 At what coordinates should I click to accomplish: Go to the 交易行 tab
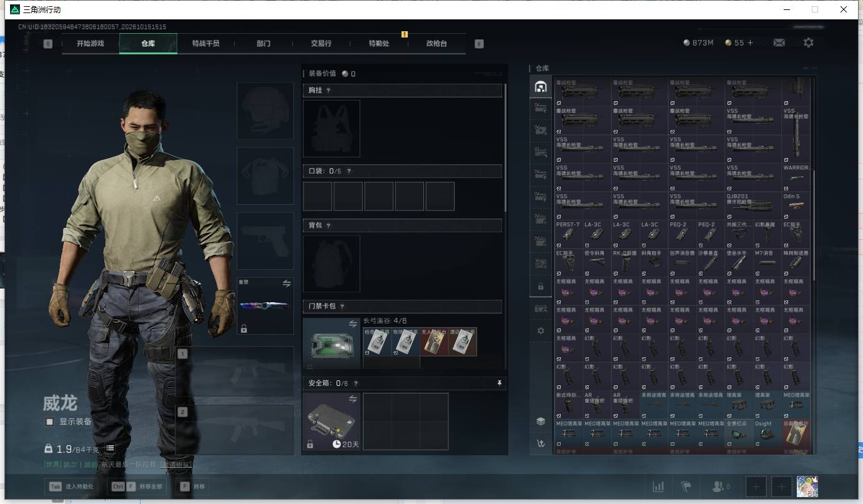[321, 44]
